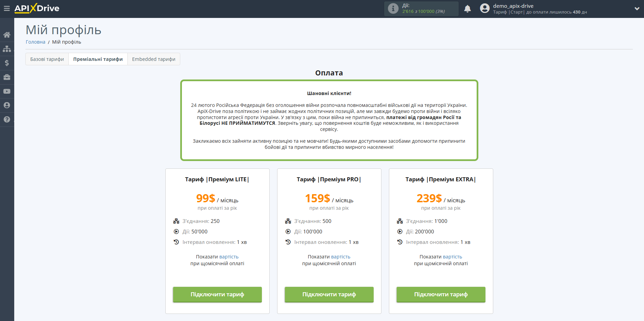Viewport: 644px width, 321px height.
Task: Click Дії: 50'000 in LITE card
Action: [x=195, y=232]
